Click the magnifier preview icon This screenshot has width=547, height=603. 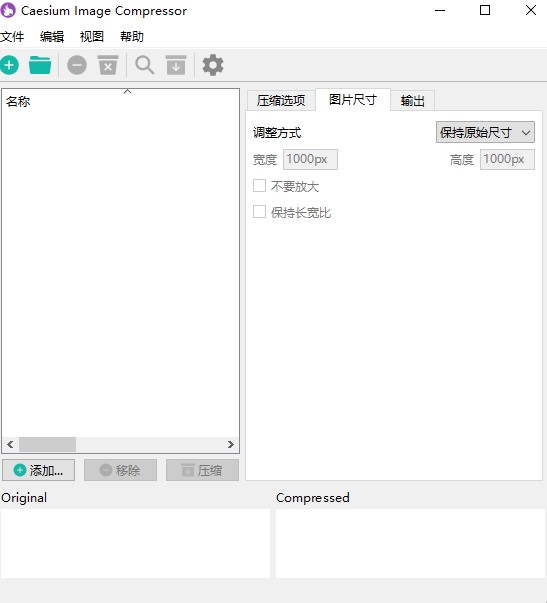pos(145,65)
